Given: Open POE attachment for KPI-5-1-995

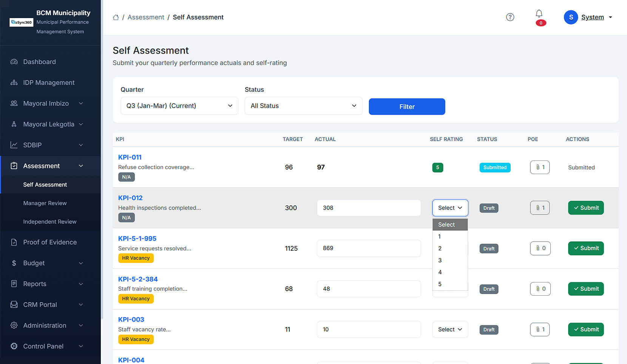Looking at the screenshot, I should click(x=540, y=248).
